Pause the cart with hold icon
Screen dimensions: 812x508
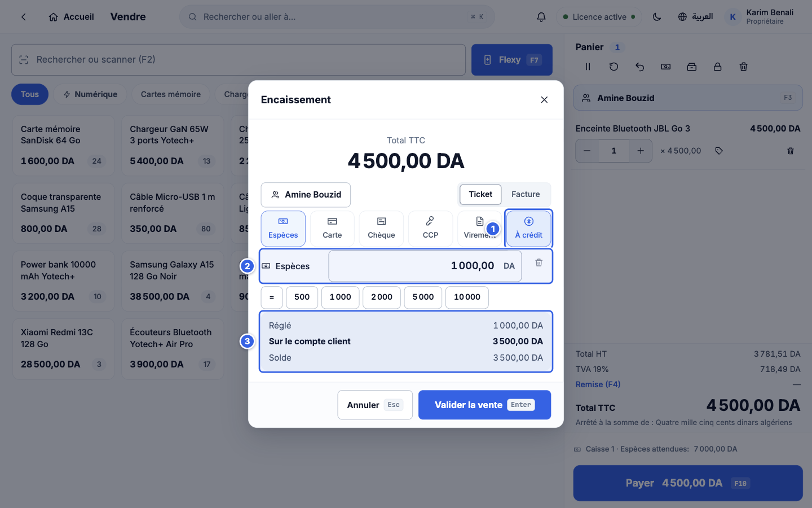(588, 67)
